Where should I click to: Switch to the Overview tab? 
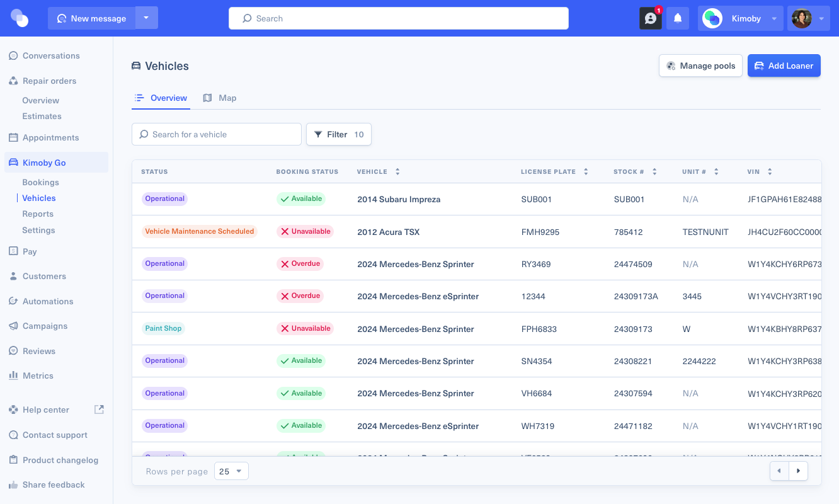161,98
